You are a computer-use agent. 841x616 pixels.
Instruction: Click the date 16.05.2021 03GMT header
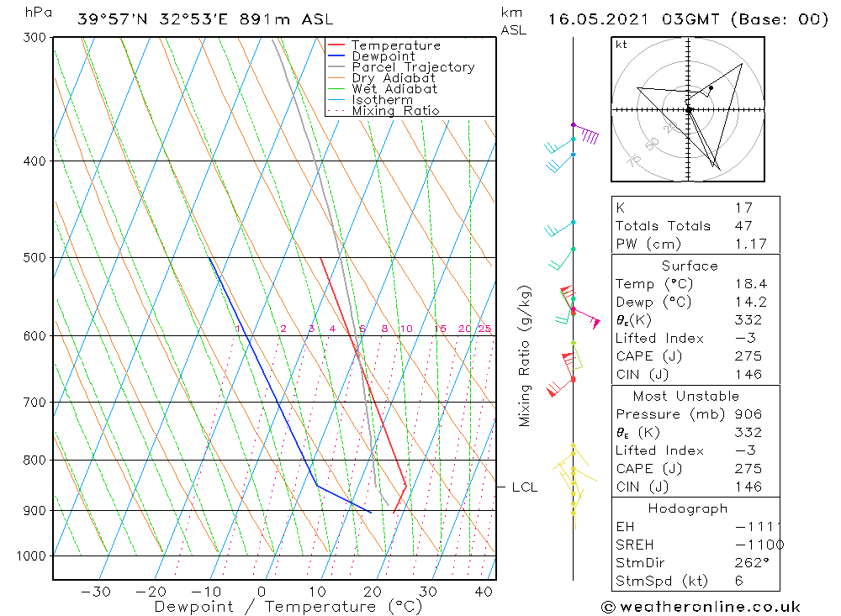pos(687,20)
